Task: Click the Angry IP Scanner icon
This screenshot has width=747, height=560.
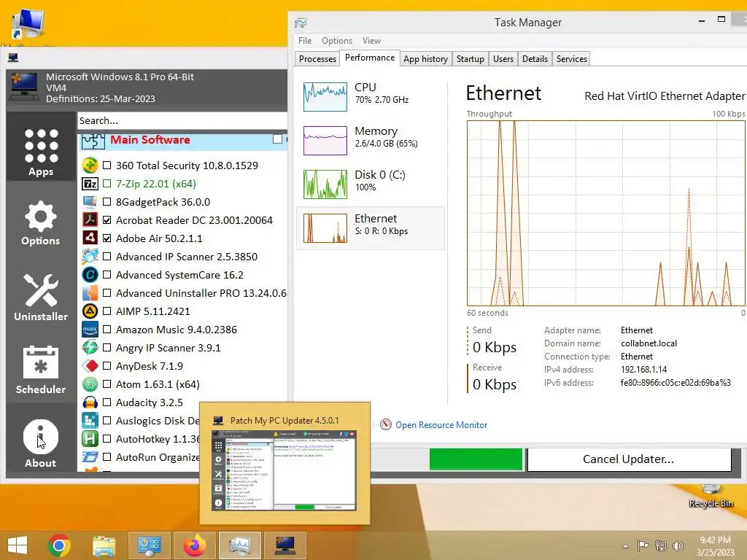Action: click(x=90, y=348)
